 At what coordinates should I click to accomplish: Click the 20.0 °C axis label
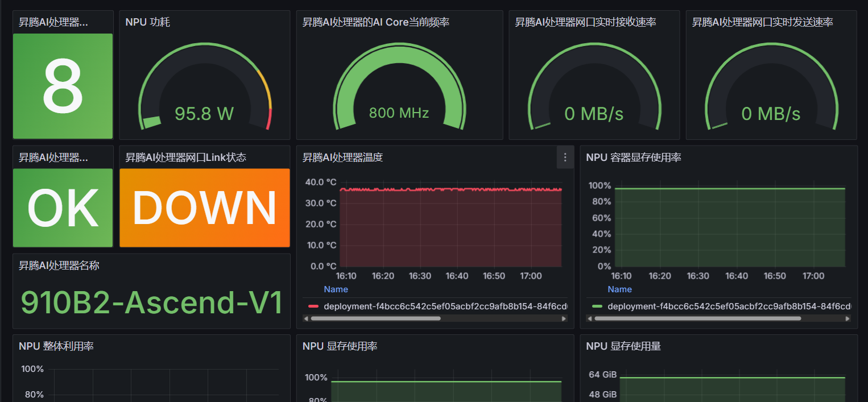321,224
